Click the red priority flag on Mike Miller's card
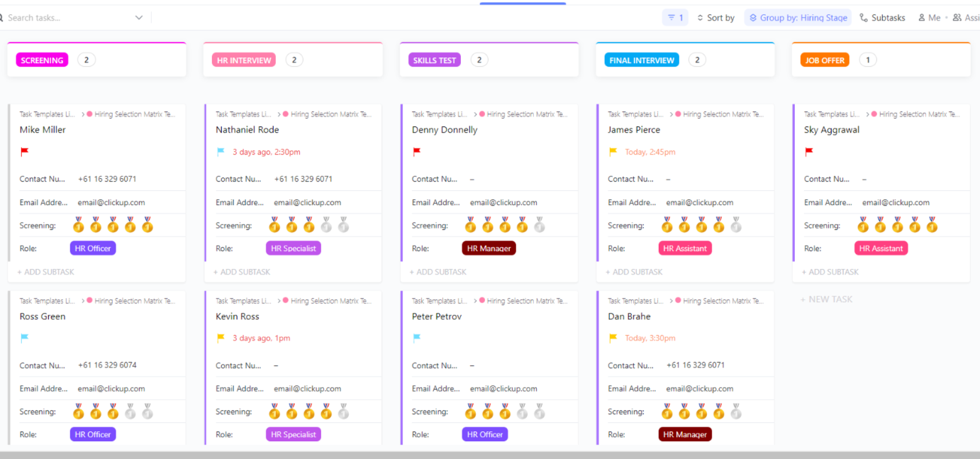The width and height of the screenshot is (980, 459). coord(23,152)
